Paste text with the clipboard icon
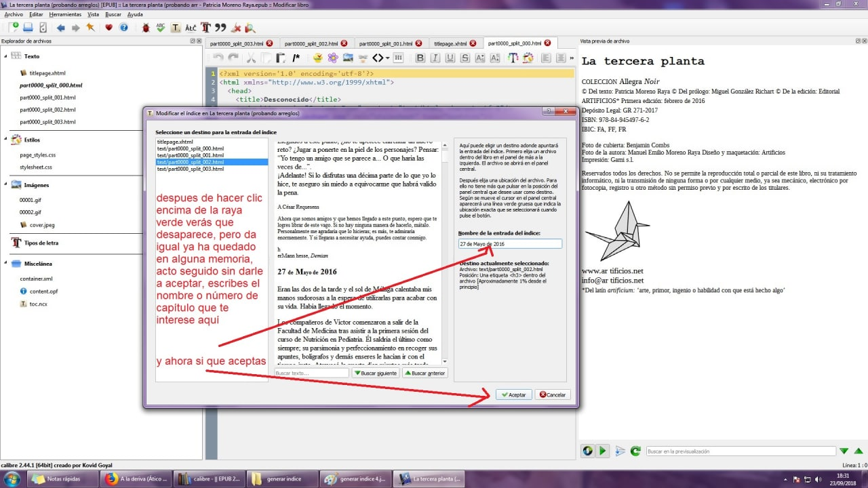Viewport: 868px width, 488px height. tap(281, 58)
